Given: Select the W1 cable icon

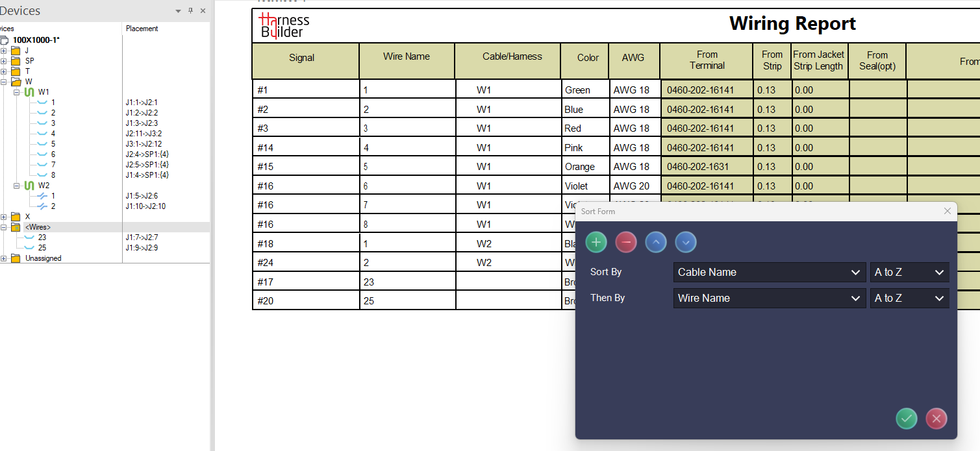Looking at the screenshot, I should point(29,92).
